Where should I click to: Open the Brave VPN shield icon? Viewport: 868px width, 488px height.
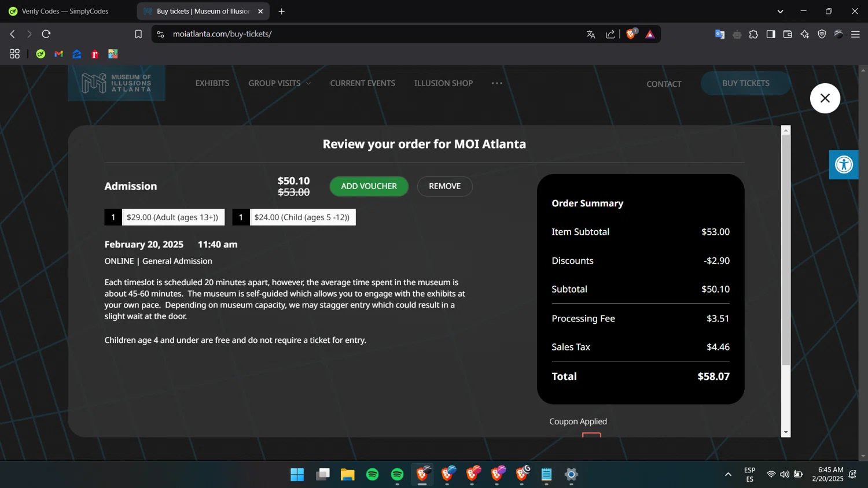822,34
